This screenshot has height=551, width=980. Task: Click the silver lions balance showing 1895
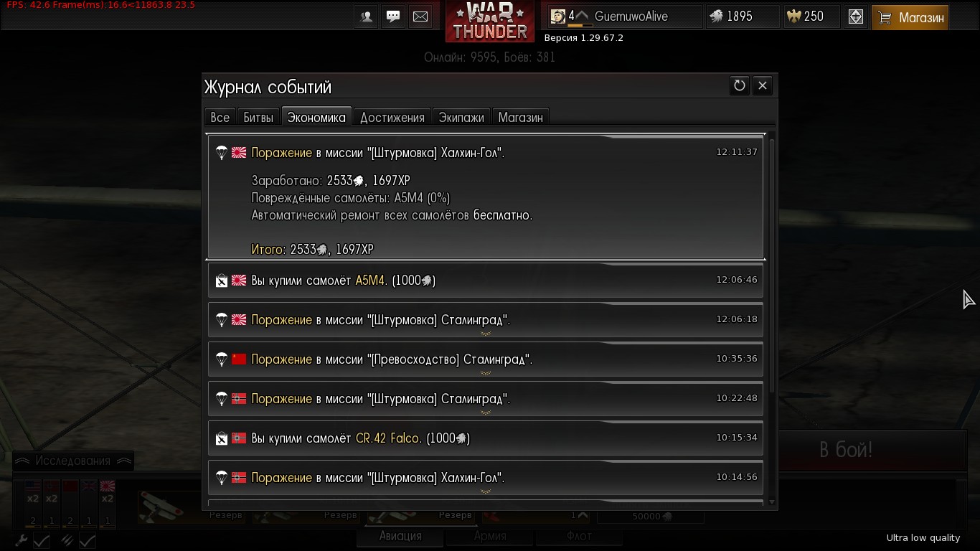[743, 17]
